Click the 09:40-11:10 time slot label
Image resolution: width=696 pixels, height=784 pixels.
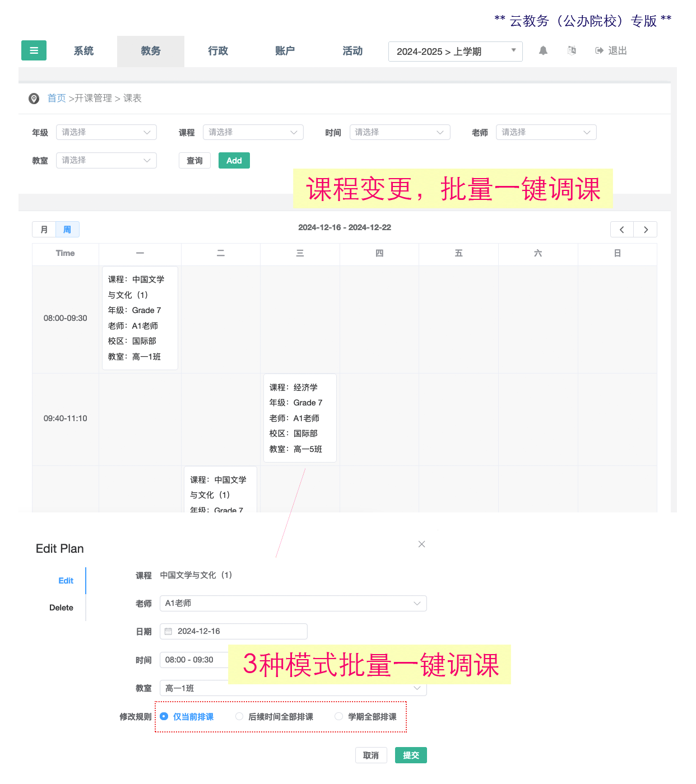[66, 418]
